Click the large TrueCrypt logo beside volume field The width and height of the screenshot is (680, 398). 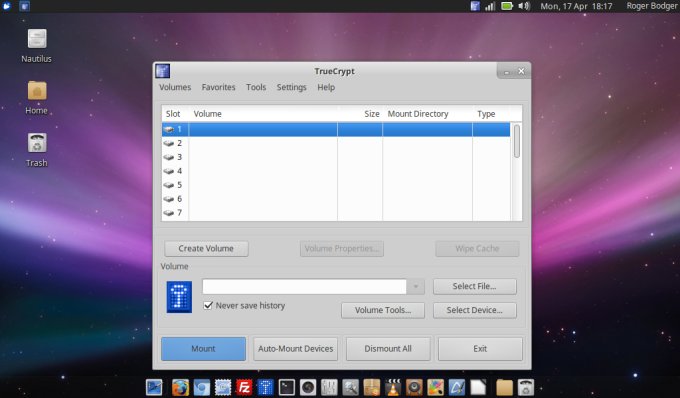(x=179, y=297)
